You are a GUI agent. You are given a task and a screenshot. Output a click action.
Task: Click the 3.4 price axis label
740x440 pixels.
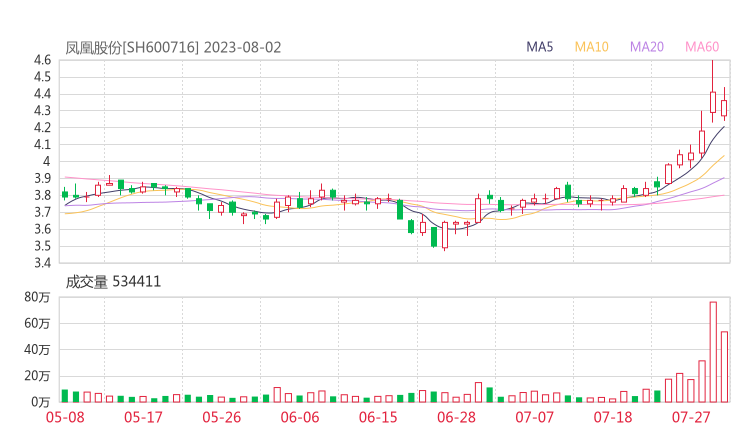42,262
